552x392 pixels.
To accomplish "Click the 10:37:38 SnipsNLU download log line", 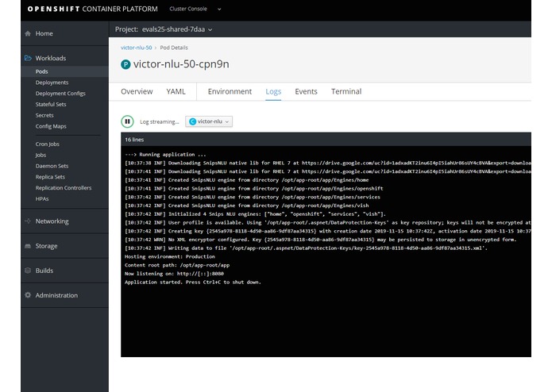I will pos(328,163).
